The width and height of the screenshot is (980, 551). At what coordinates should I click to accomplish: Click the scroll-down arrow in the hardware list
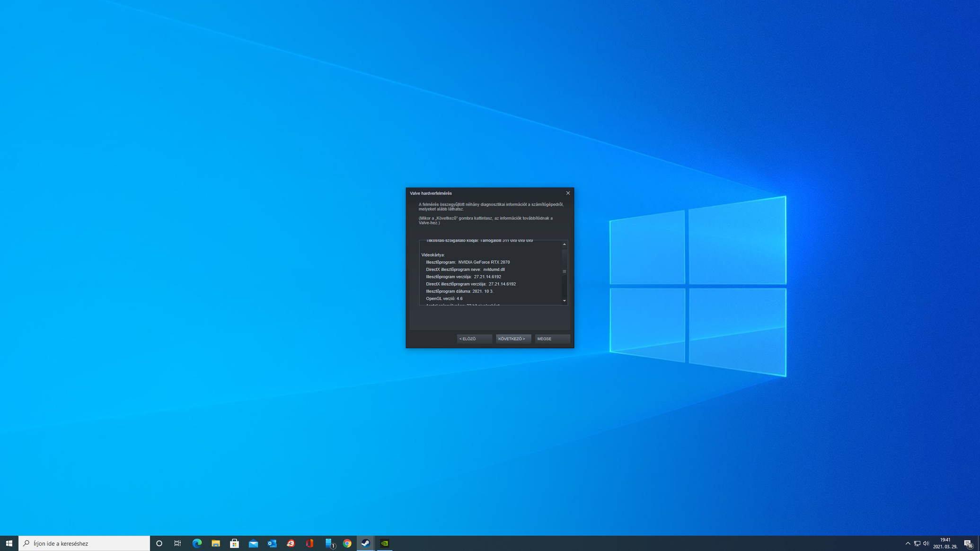565,301
